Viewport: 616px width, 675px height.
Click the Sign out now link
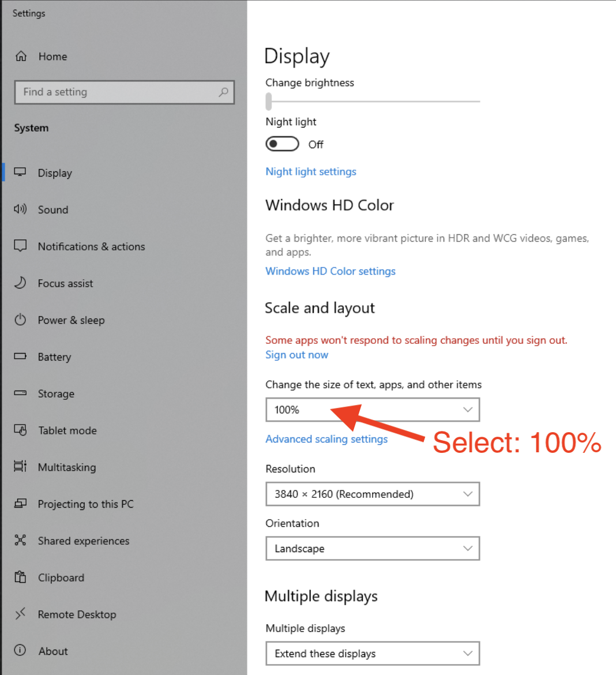coord(296,355)
